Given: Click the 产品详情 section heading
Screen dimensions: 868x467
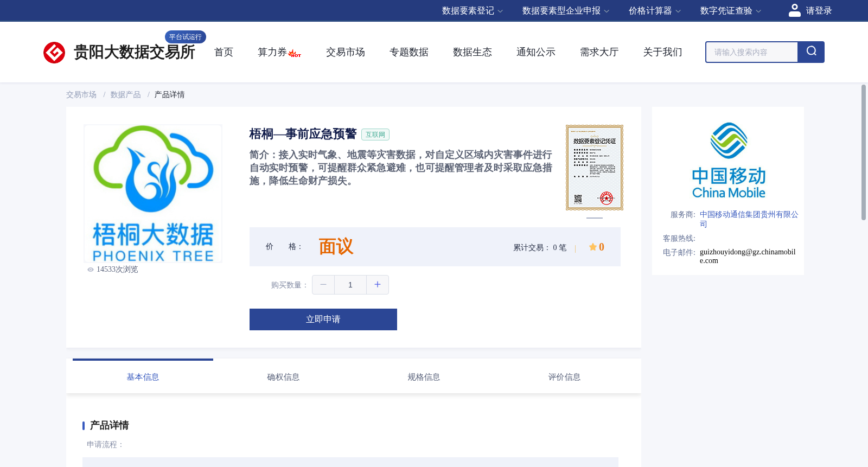Looking at the screenshot, I should click(x=109, y=425).
